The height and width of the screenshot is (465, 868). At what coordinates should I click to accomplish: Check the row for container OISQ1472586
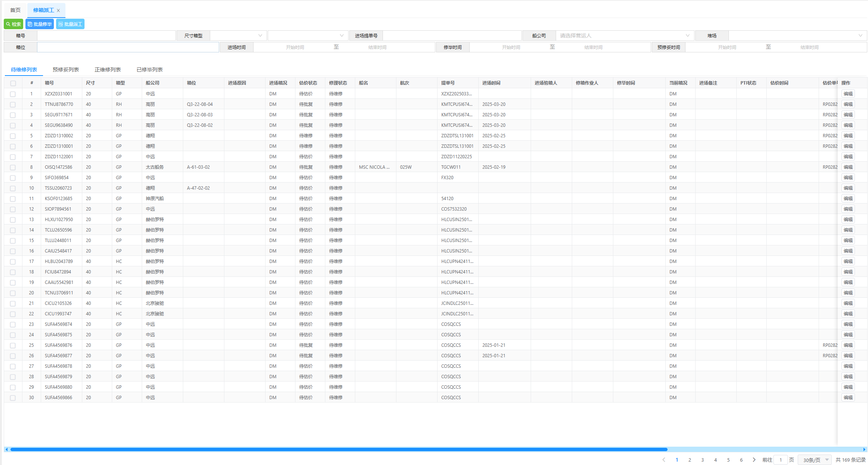pos(13,167)
